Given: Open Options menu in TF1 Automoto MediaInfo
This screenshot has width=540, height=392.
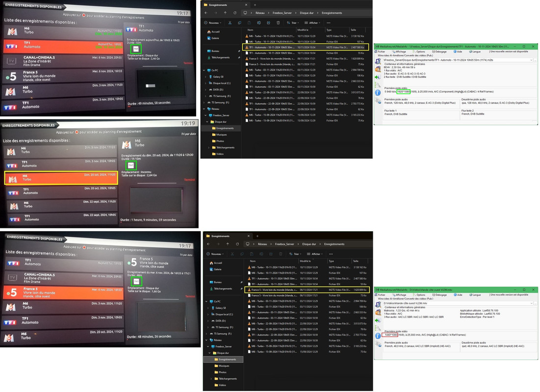Looking at the screenshot, I should 419,51.
